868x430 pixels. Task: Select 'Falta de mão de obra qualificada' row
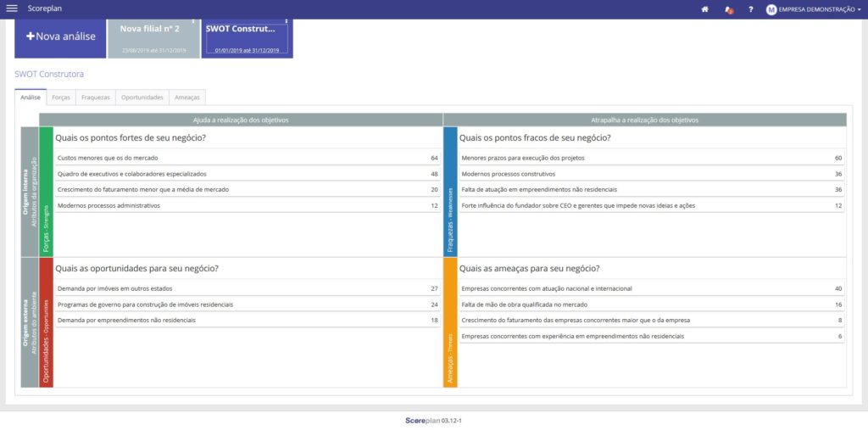[652, 304]
